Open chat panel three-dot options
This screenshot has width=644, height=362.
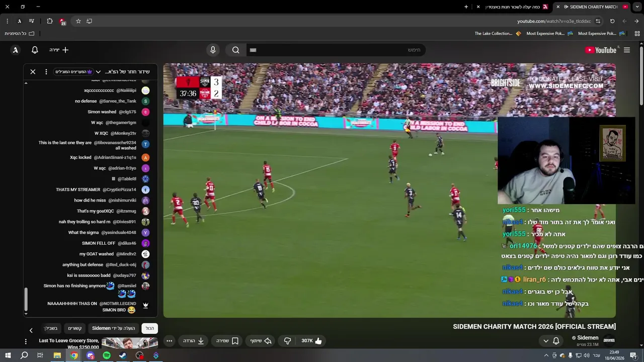pyautogui.click(x=46, y=72)
